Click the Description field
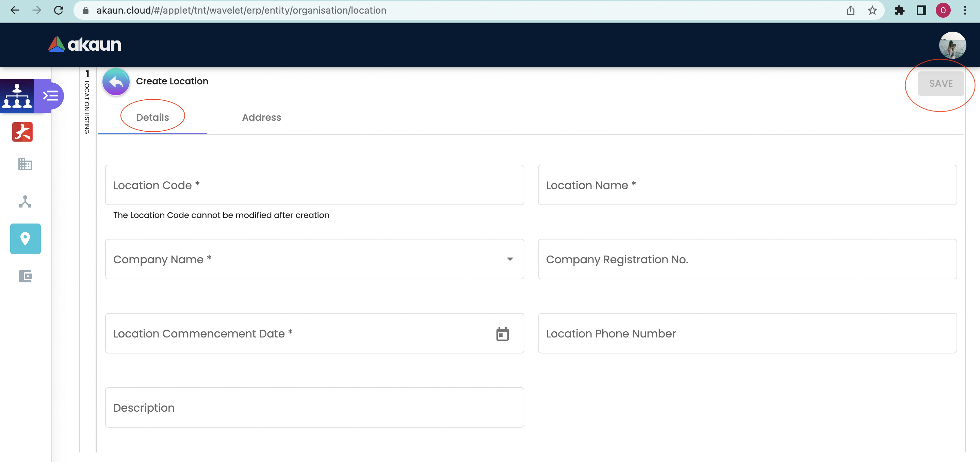The image size is (980, 462). tap(314, 408)
